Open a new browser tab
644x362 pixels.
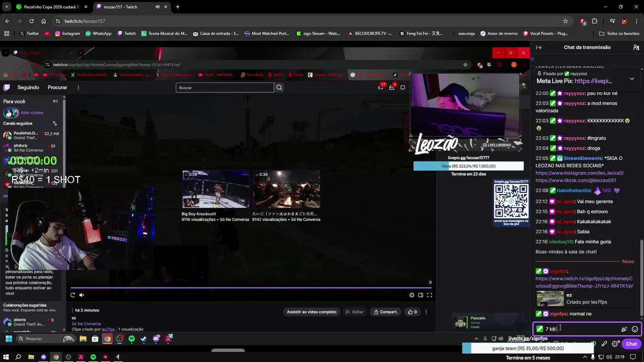coord(178,7)
